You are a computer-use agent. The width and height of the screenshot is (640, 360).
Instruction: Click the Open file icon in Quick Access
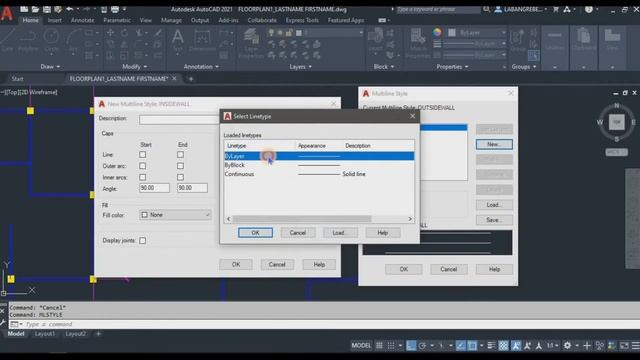click(36, 9)
